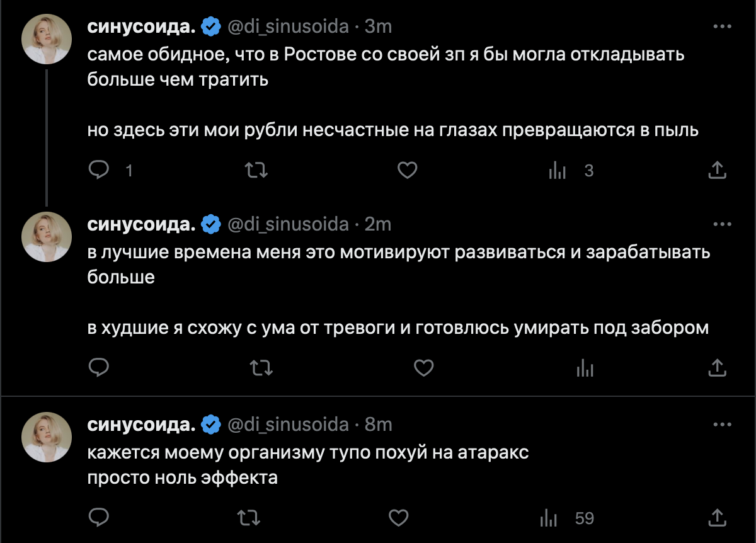Like the tweet about атаракс
The image size is (756, 543).
[x=398, y=518]
